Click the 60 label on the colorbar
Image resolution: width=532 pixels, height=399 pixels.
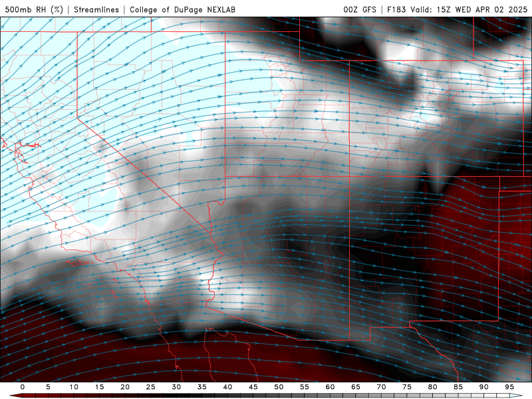pyautogui.click(x=330, y=387)
